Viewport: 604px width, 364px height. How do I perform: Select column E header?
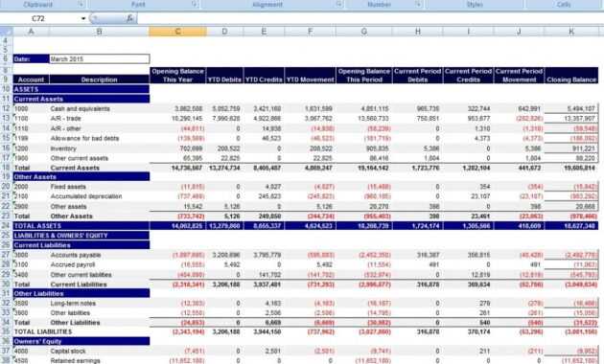[x=264, y=32]
